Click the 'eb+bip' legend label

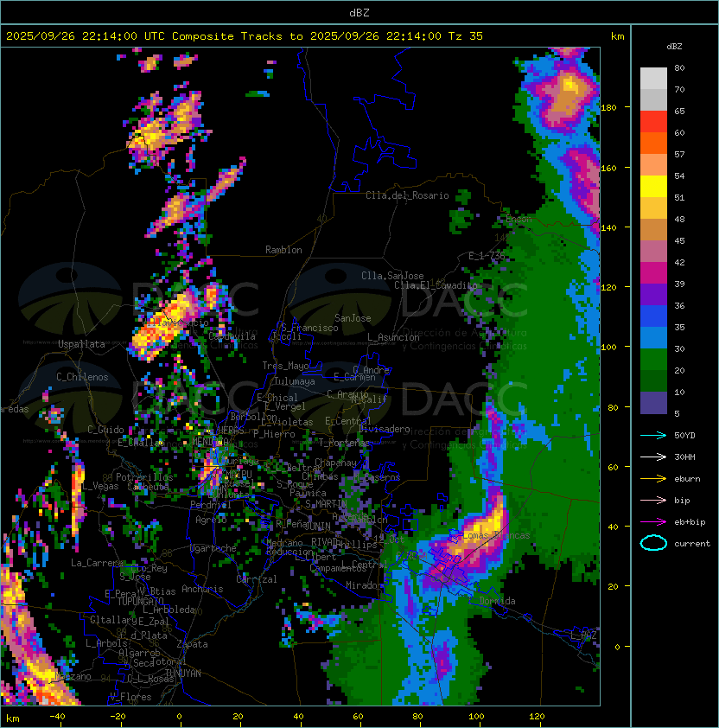click(690, 522)
